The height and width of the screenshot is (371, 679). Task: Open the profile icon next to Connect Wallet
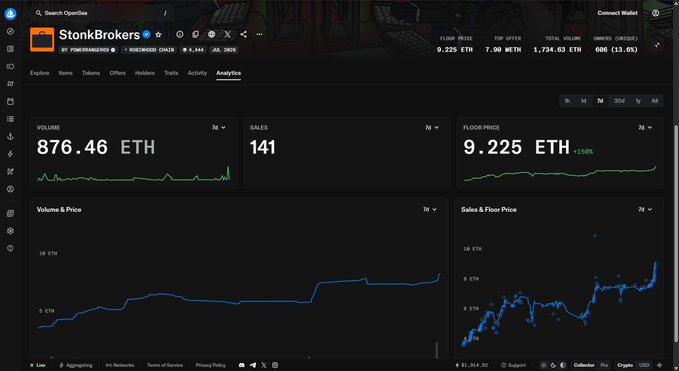[656, 13]
